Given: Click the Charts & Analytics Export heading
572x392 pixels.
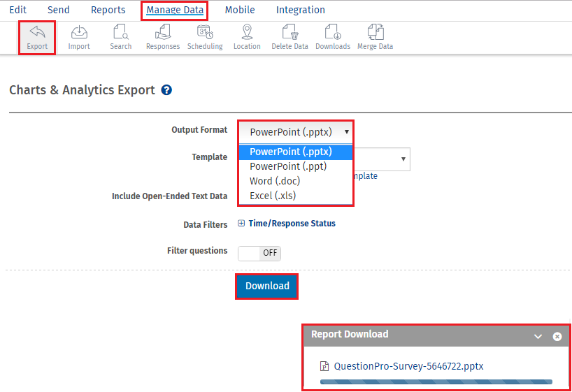Looking at the screenshot, I should click(82, 90).
